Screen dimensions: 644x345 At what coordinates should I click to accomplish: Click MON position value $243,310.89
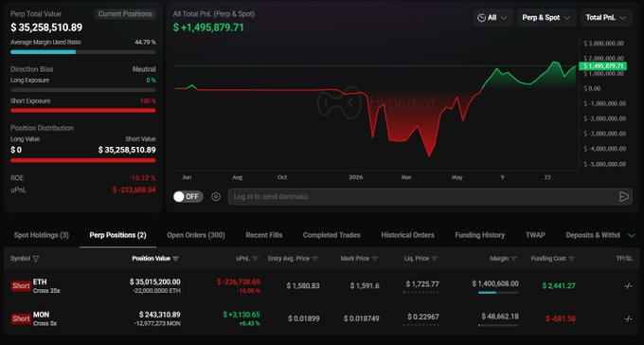click(x=160, y=315)
